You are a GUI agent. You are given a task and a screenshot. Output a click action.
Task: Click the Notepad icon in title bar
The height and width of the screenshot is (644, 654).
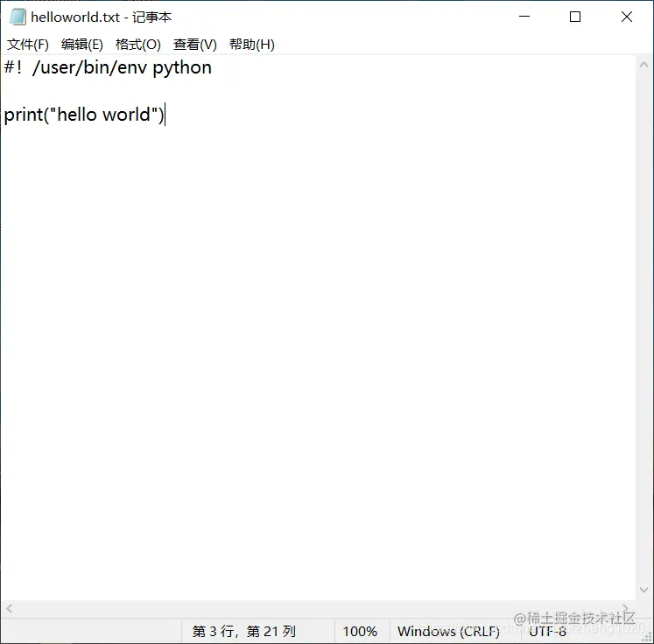[x=18, y=17]
